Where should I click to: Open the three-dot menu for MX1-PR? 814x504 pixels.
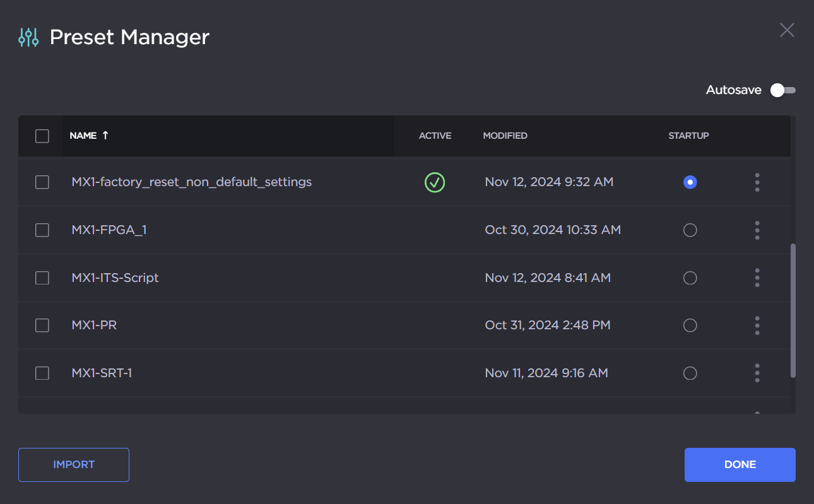757,325
